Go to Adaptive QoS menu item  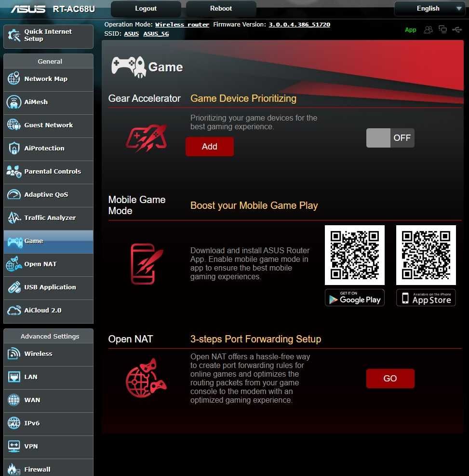pos(48,194)
